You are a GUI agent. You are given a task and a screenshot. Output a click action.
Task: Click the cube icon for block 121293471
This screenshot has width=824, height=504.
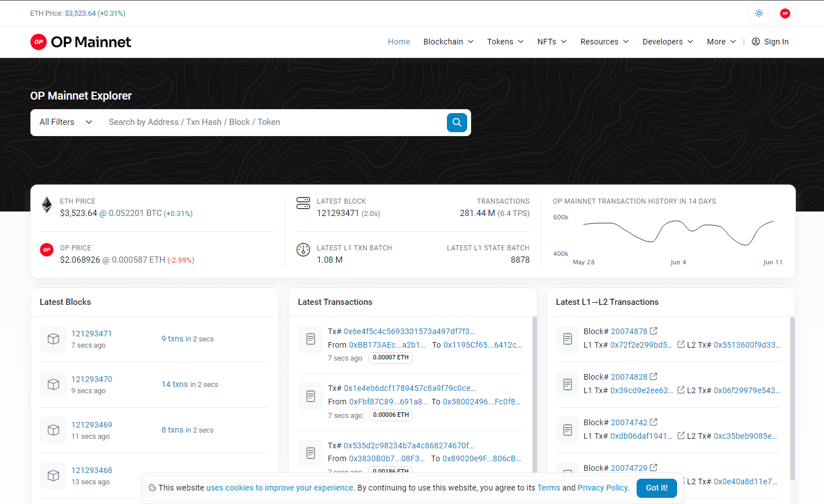pos(53,339)
